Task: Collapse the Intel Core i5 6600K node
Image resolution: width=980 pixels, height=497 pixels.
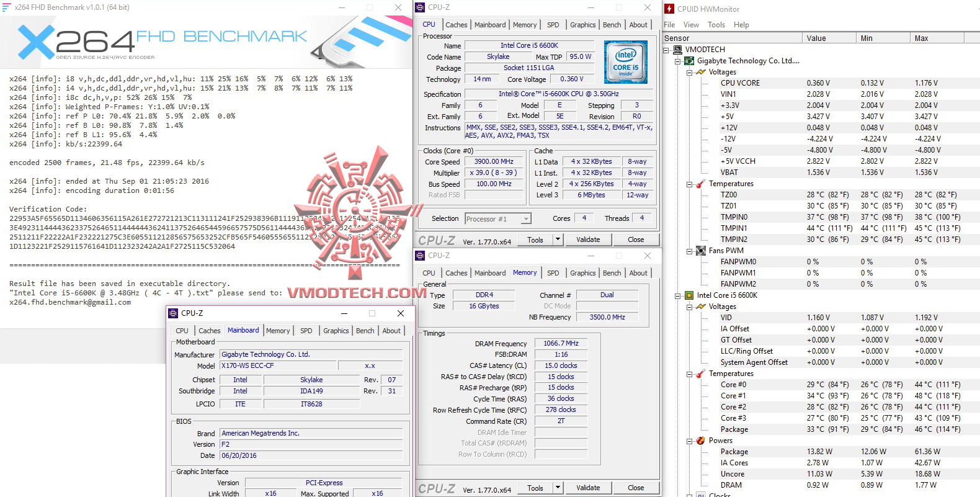Action: (677, 296)
